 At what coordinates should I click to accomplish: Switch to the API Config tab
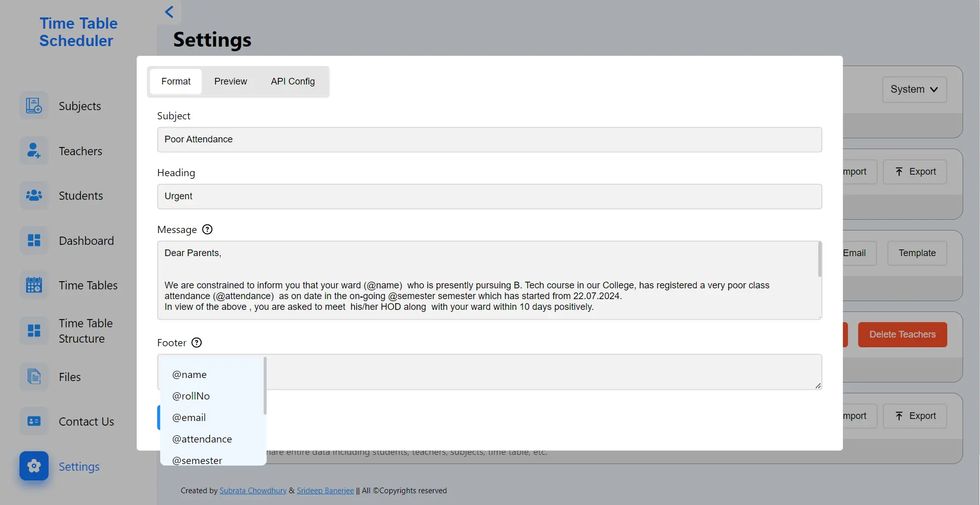[x=293, y=81]
